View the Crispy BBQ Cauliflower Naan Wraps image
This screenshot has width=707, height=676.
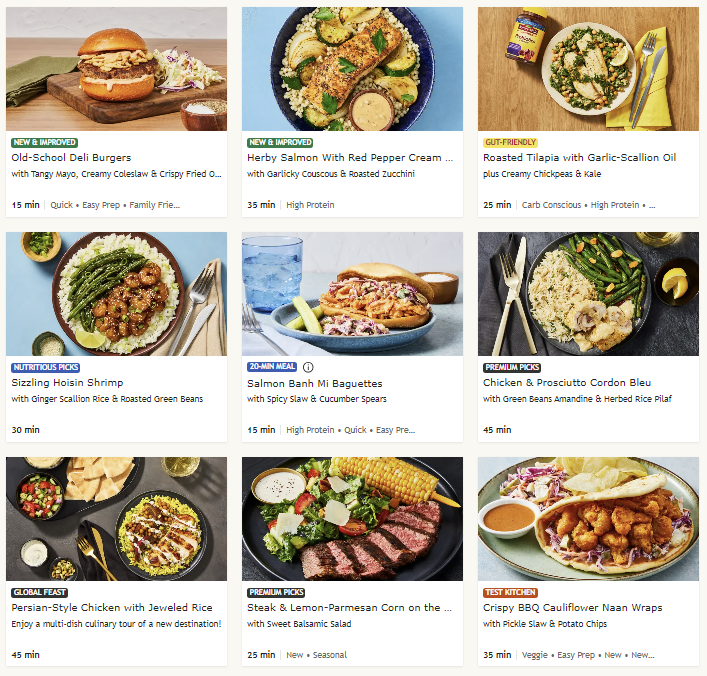point(588,519)
